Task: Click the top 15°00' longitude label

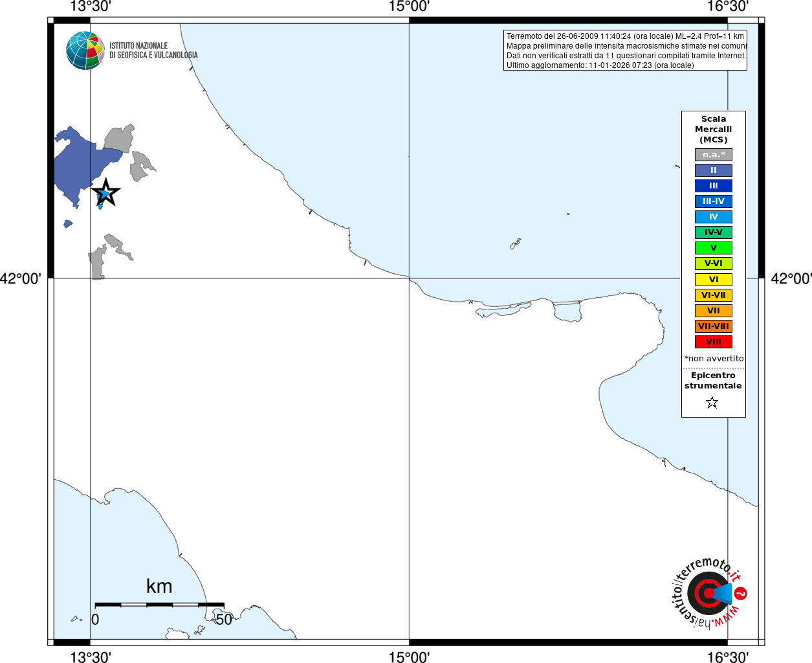Action: 409,7
